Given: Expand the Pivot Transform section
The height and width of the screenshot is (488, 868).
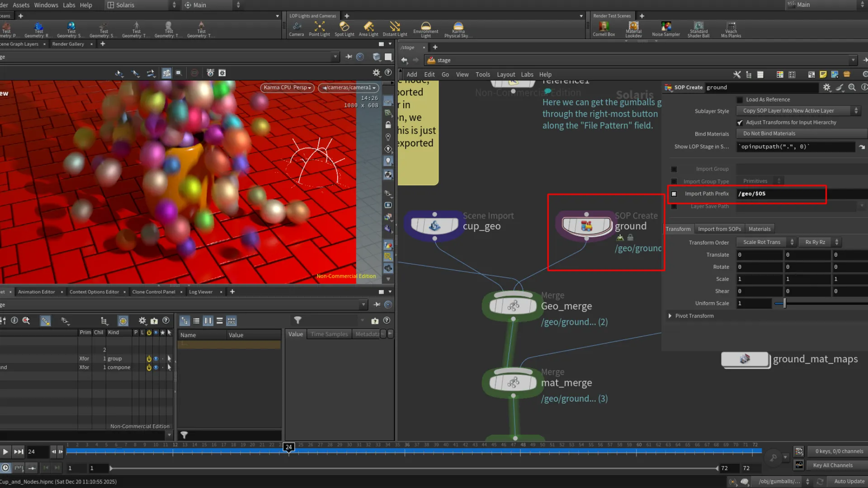Looking at the screenshot, I should [670, 316].
